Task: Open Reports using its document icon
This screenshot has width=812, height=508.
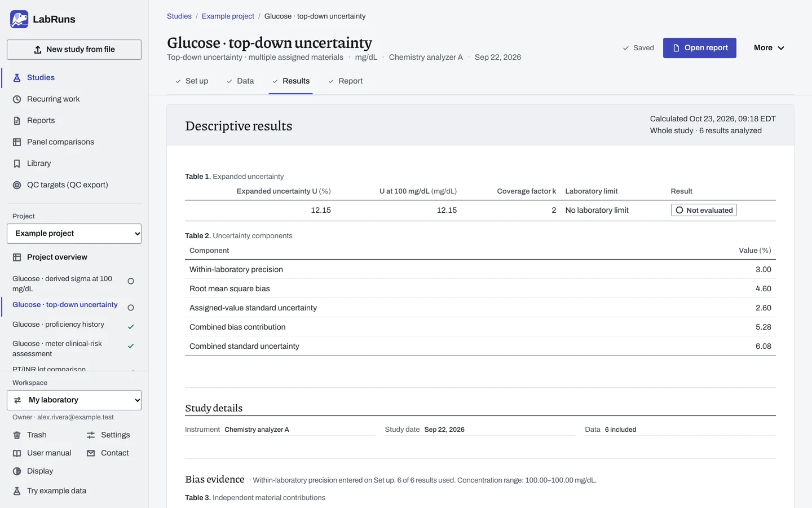Action: point(17,121)
